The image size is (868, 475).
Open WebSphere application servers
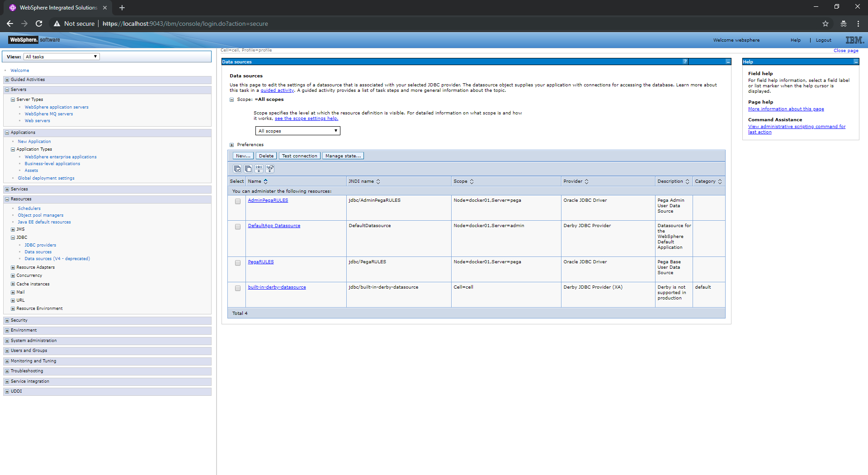click(57, 107)
